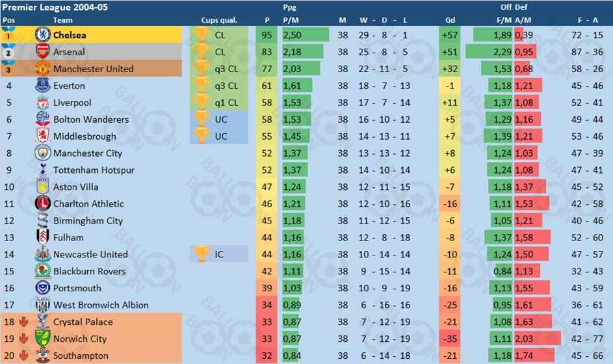This screenshot has height=364, width=613.
Task: Click the Crystal Palace relegation arrow
Action: pyautogui.click(x=24, y=322)
